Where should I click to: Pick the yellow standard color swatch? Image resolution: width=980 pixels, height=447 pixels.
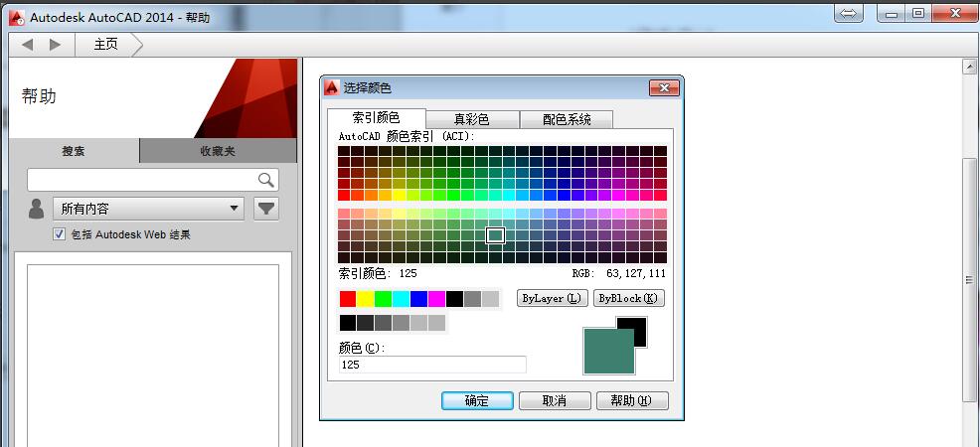click(366, 299)
